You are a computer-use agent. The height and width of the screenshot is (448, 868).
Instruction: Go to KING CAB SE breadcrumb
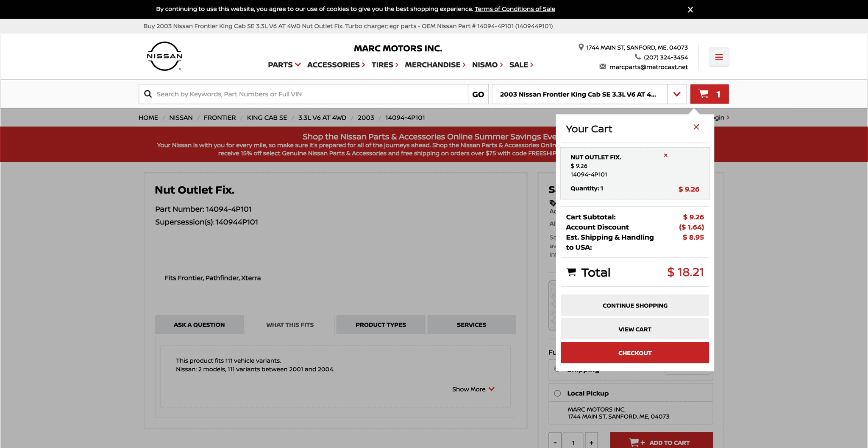pyautogui.click(x=267, y=118)
